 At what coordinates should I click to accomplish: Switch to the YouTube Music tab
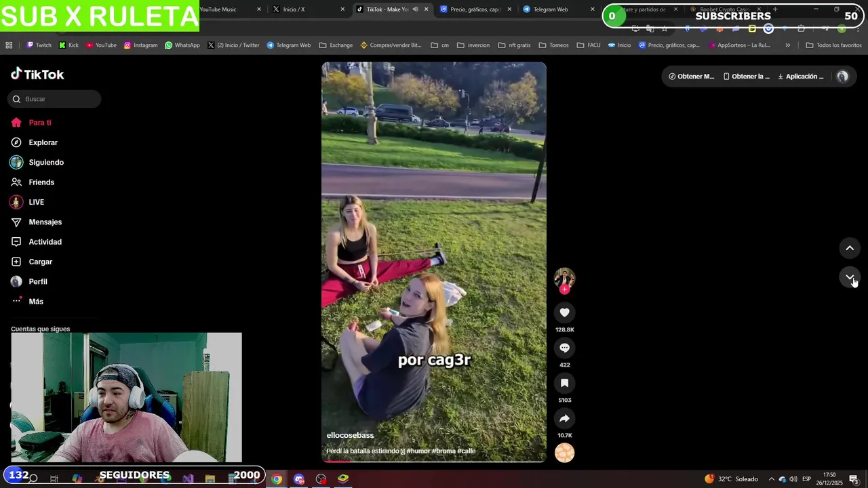click(x=228, y=9)
